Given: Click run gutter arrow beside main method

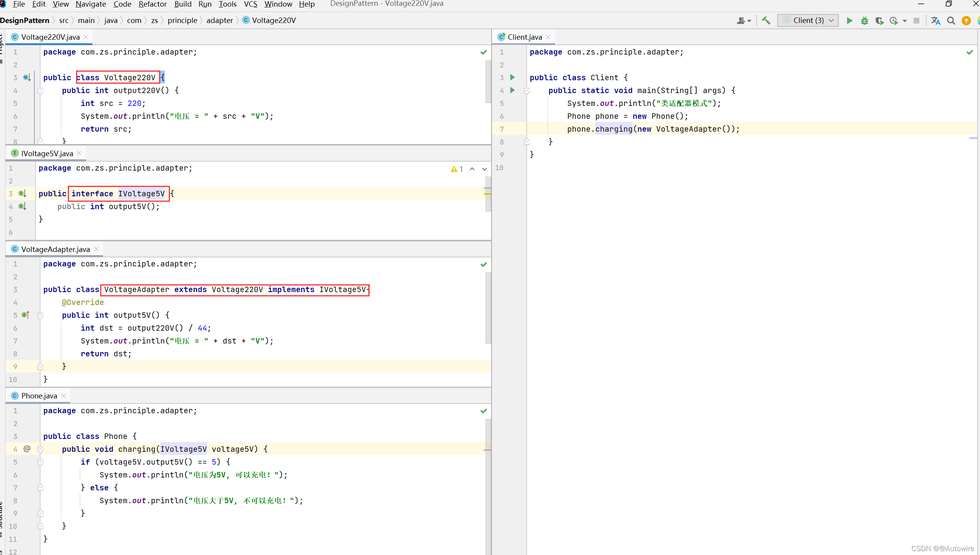Looking at the screenshot, I should pyautogui.click(x=513, y=90).
